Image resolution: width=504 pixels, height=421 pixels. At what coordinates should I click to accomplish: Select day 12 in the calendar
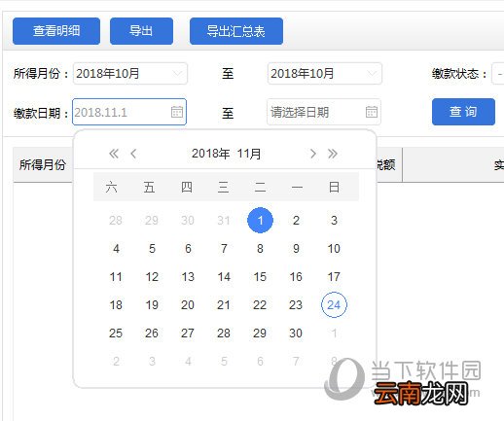[x=152, y=277]
